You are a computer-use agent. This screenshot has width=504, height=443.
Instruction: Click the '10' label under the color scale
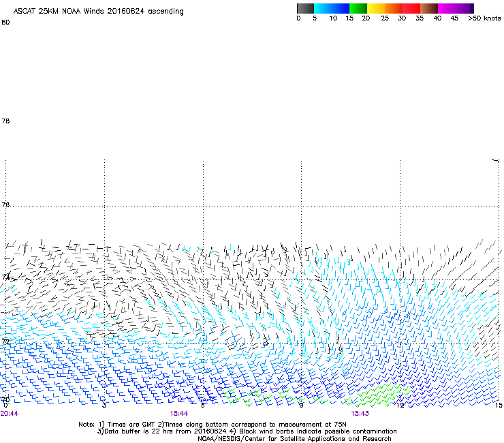click(x=333, y=18)
